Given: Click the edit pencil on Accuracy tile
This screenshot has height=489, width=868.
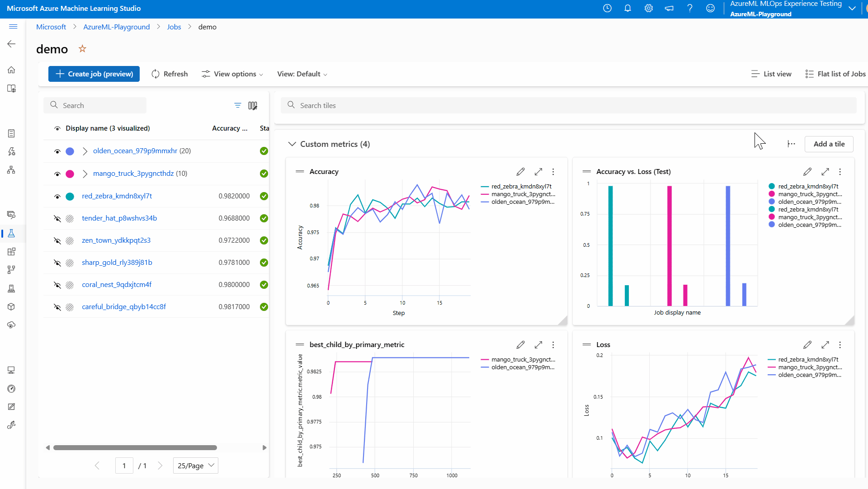Looking at the screenshot, I should point(520,172).
